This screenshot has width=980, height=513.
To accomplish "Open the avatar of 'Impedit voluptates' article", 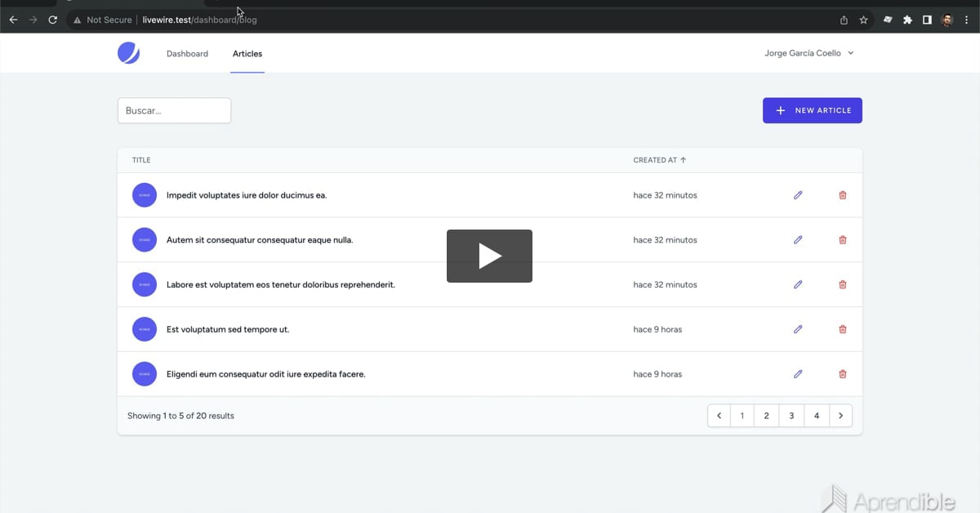I will [145, 195].
